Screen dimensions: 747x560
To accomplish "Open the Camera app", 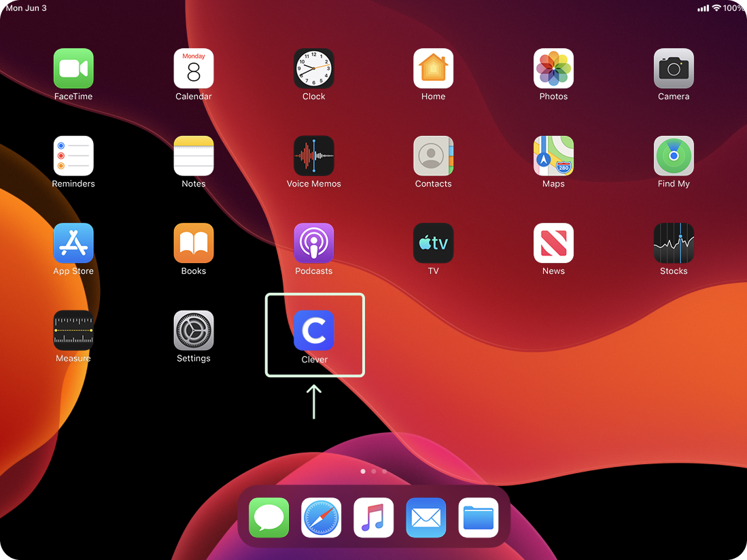I will pyautogui.click(x=673, y=68).
